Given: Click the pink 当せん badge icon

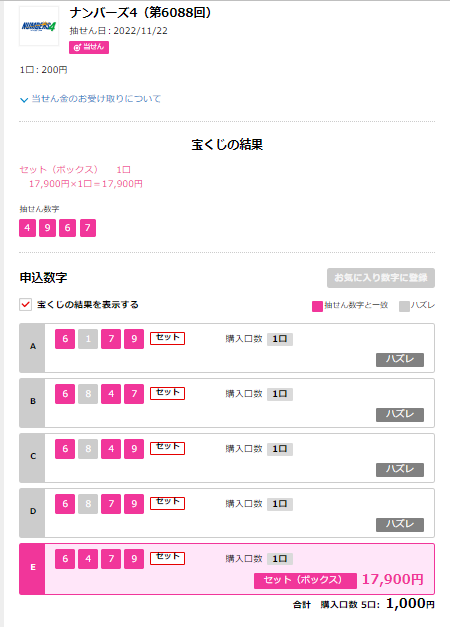Looking at the screenshot, I should click(x=89, y=47).
